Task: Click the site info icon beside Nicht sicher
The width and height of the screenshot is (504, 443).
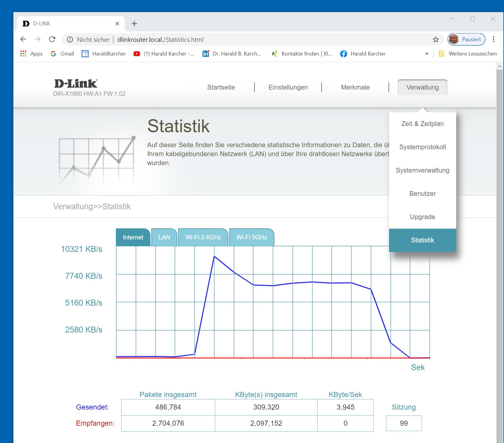Action: coord(70,39)
